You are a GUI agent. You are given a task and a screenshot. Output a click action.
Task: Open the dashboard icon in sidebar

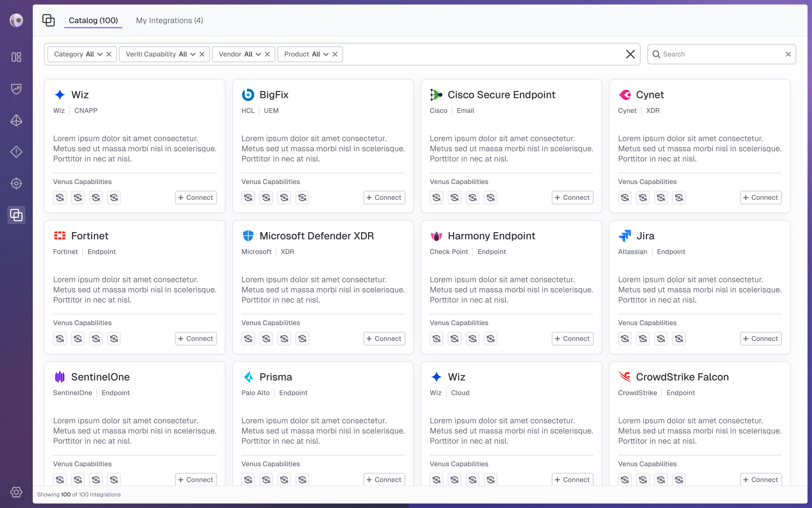pos(16,57)
